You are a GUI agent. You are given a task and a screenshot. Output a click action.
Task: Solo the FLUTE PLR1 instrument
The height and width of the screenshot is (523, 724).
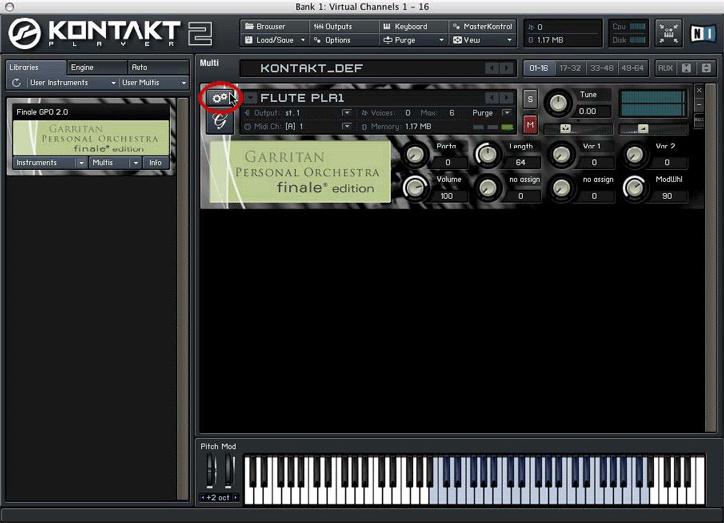click(x=530, y=98)
